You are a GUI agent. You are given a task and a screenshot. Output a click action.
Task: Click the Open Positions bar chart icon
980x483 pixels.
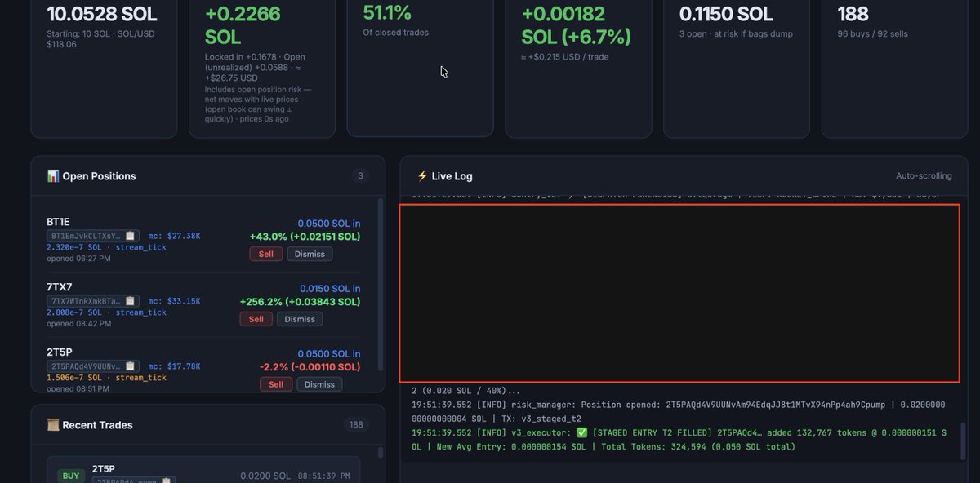pos(53,176)
